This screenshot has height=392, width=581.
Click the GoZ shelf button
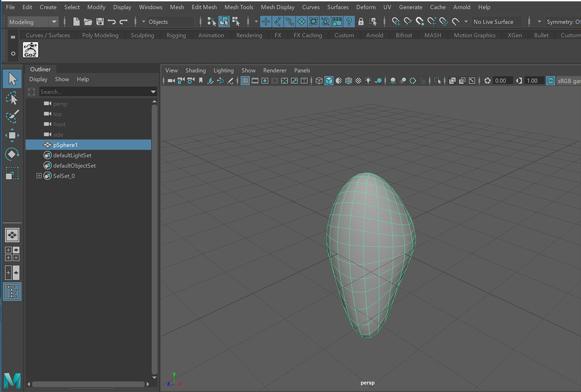(31, 50)
